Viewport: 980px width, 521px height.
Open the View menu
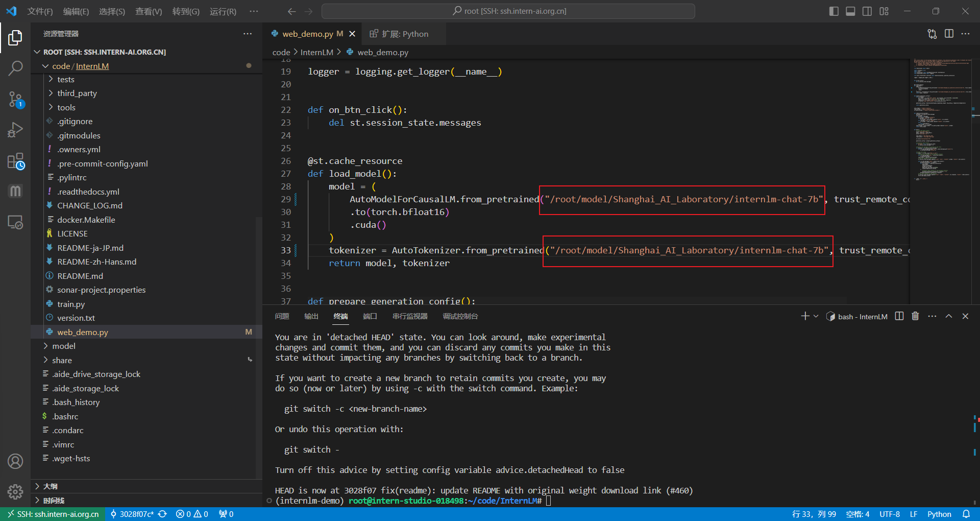[149, 11]
